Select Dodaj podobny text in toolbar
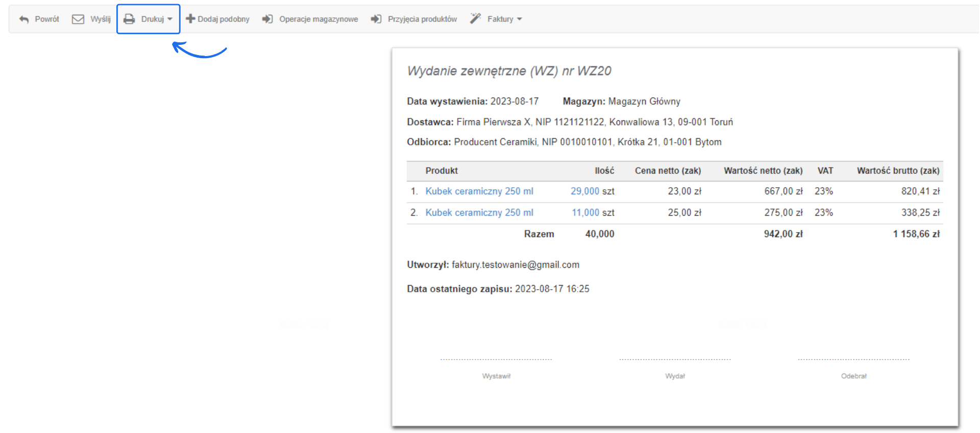Viewport: 980px width, 433px height. 224,19
